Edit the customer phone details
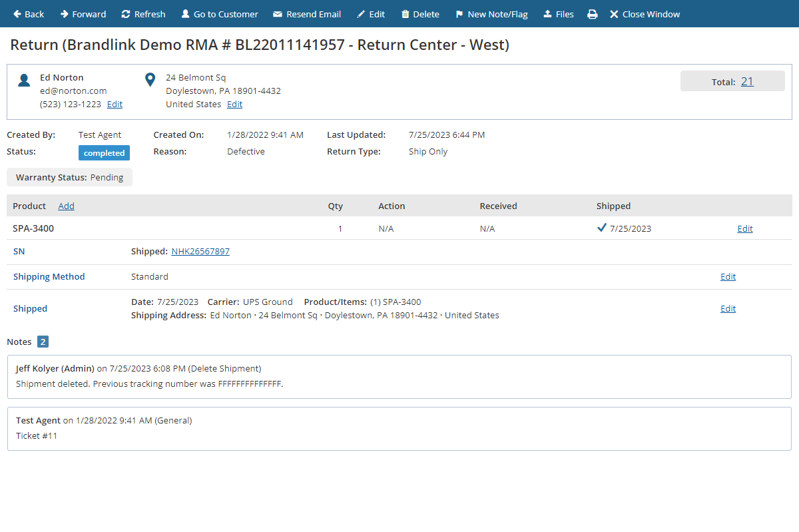 [115, 104]
